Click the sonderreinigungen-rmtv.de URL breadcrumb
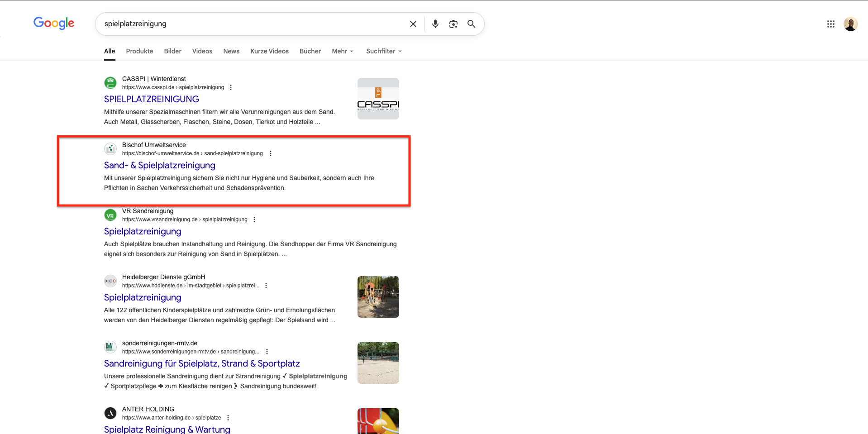Viewport: 868px width, 434px height. point(191,352)
